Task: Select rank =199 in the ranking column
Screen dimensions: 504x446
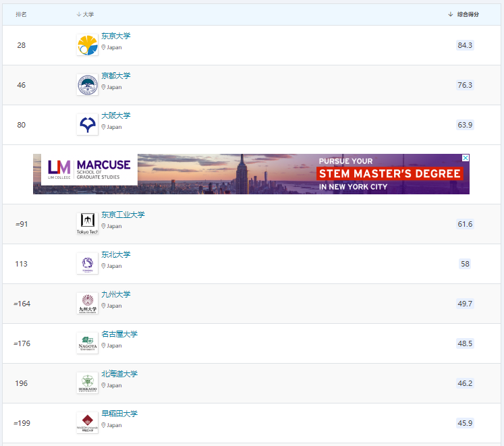Action: click(x=22, y=424)
